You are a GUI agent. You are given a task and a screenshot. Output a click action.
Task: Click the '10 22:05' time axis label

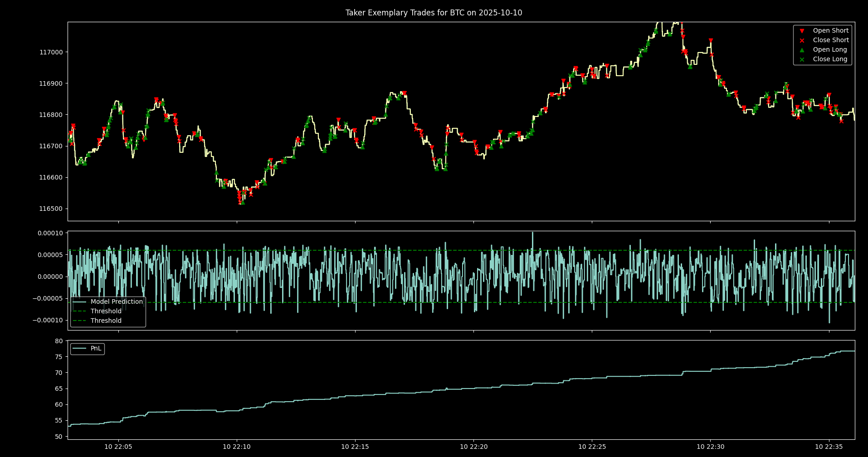point(118,447)
